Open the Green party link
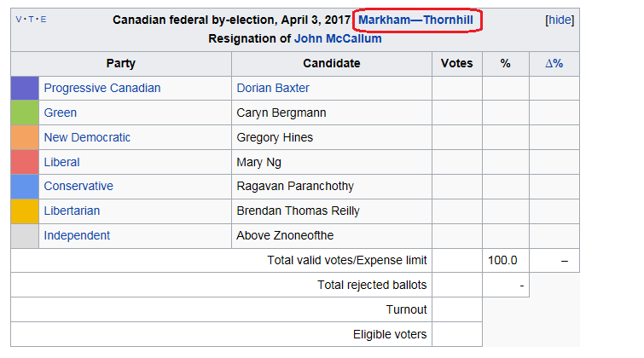The width and height of the screenshot is (644, 358). (x=60, y=113)
